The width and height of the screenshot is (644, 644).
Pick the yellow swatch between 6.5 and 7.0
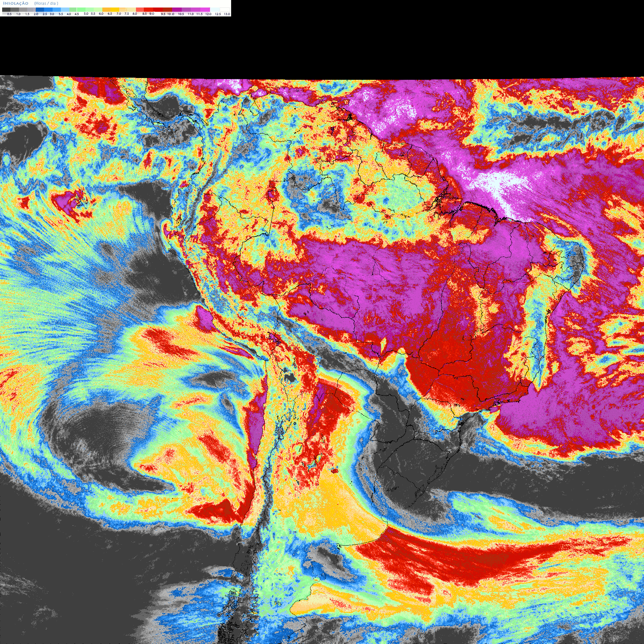115,10
